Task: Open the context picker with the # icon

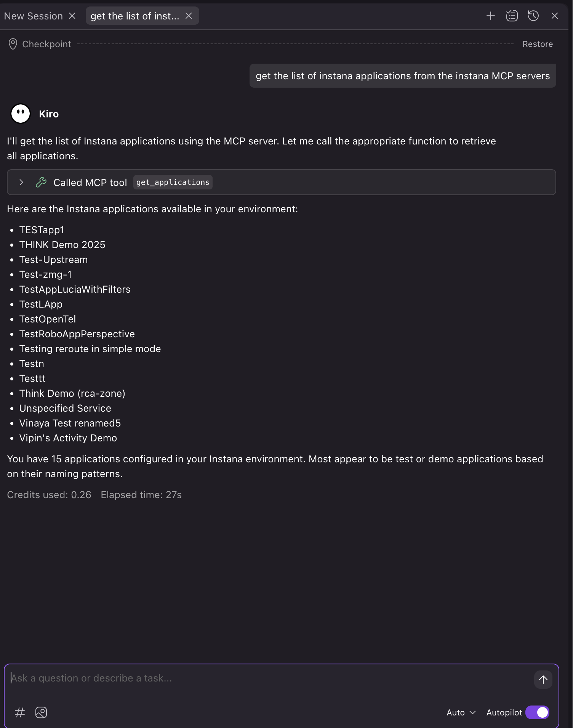Action: [x=19, y=712]
